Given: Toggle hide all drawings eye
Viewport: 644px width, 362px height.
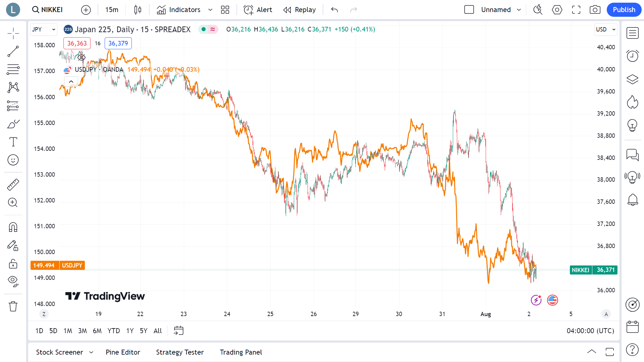Looking at the screenshot, I should pyautogui.click(x=13, y=282).
